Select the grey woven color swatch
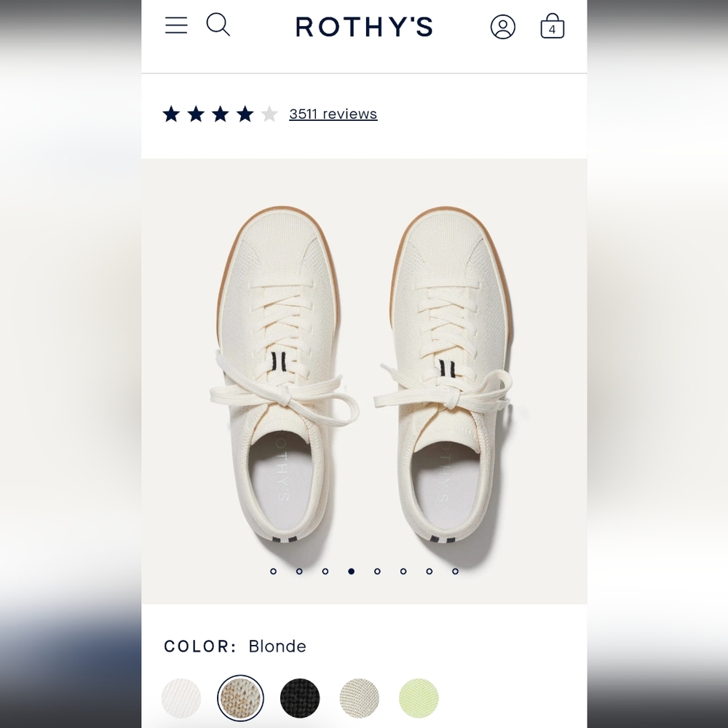The height and width of the screenshot is (728, 728). [x=358, y=698]
